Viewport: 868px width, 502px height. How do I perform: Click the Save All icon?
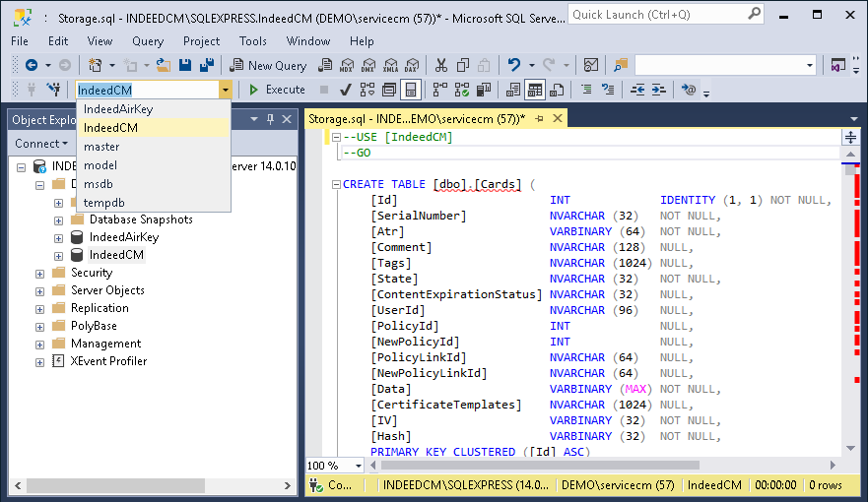point(207,65)
